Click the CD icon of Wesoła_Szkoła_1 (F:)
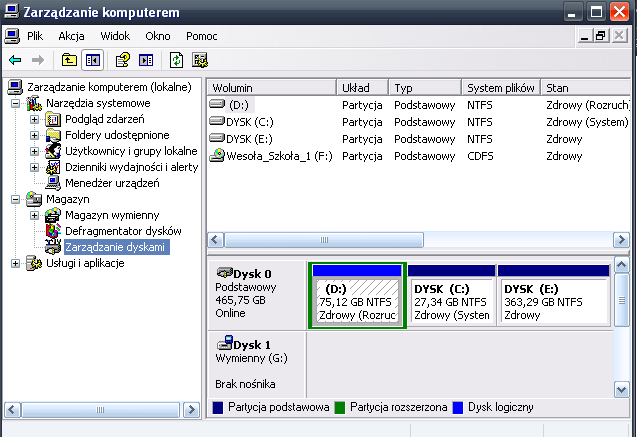This screenshot has height=437, width=637. (217, 155)
